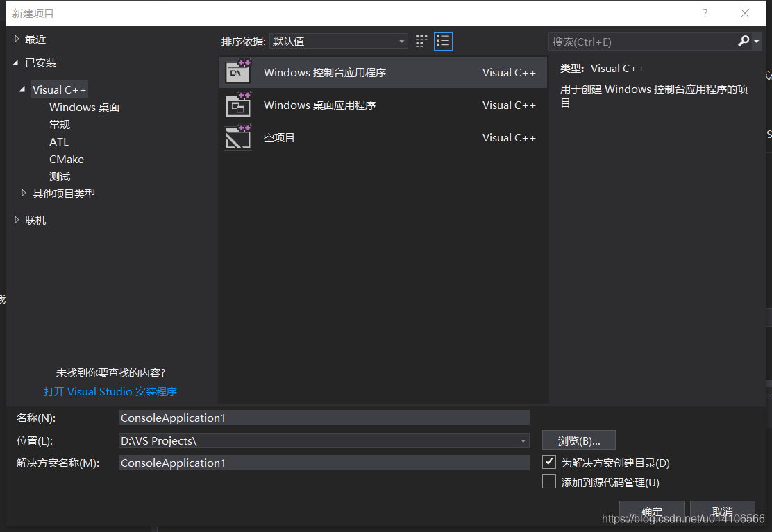Click the 名称 ConsoleApplication1 field
The width and height of the screenshot is (772, 532).
coord(324,418)
